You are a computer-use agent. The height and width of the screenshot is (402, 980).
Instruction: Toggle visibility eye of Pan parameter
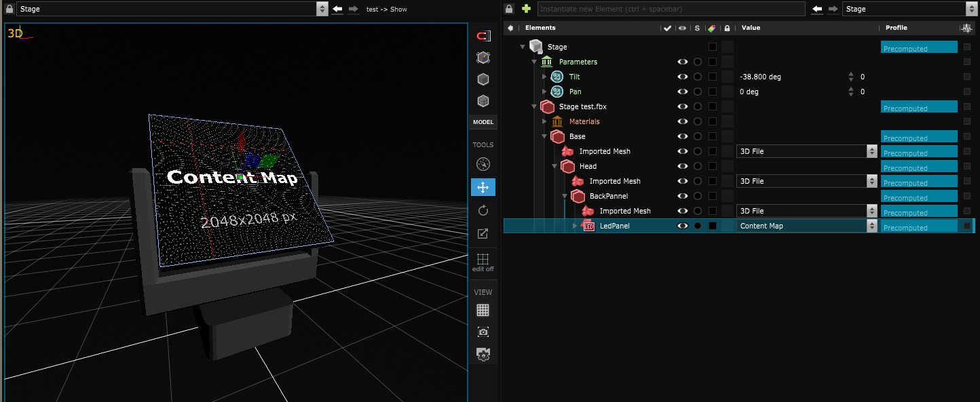[683, 92]
